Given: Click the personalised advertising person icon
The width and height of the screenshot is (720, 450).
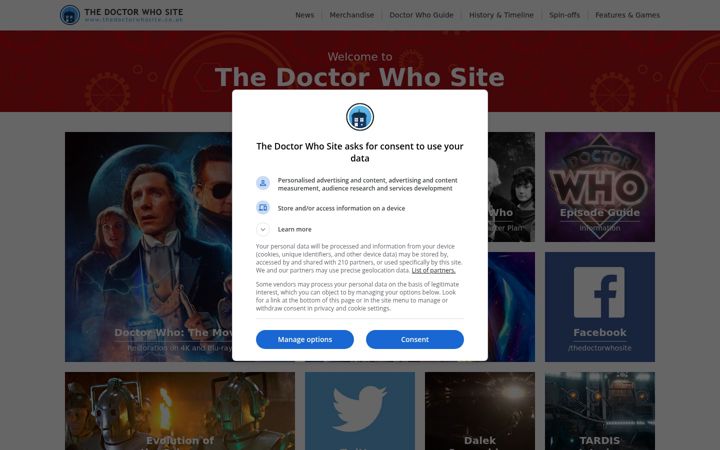Looking at the screenshot, I should tap(263, 183).
